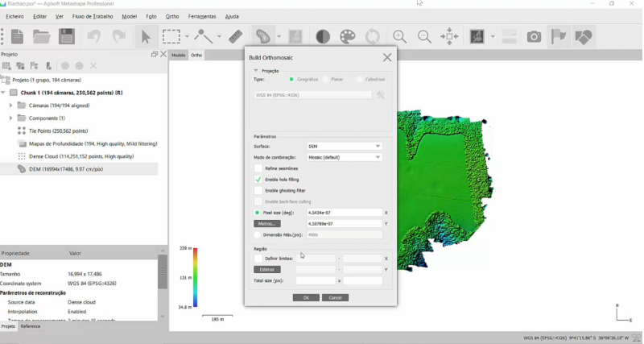Open project with the folder icon
Image resolution: width=644 pixels, height=344 pixels.
point(42,36)
